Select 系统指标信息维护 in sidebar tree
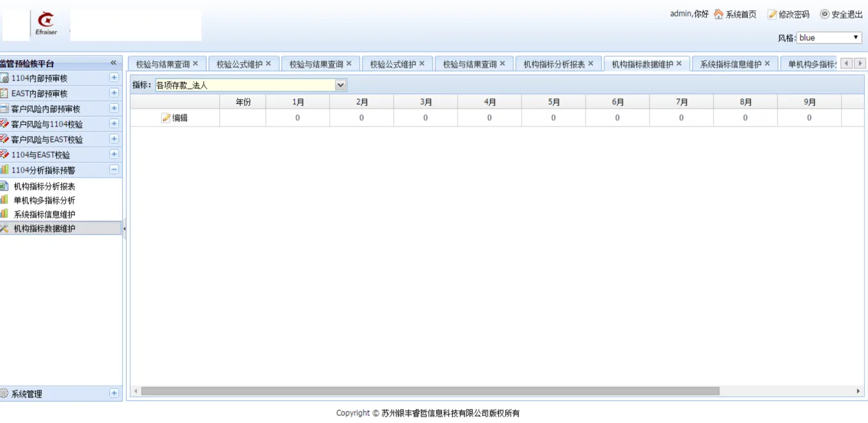 click(x=44, y=215)
